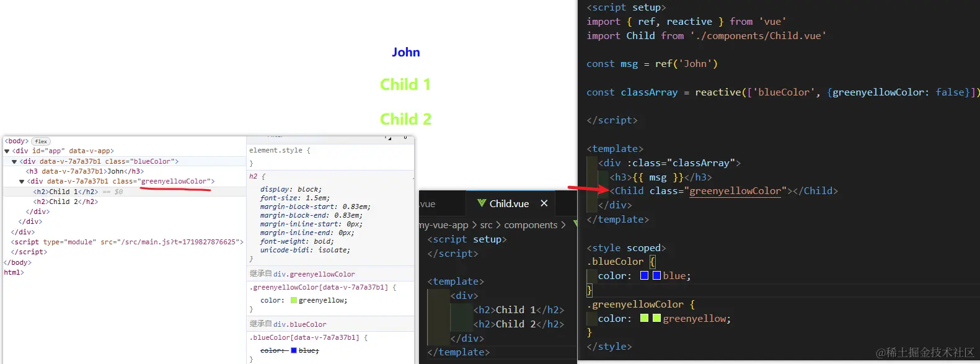This screenshot has height=364, width=980.
Task: Click the style scoped tag in editor
Action: (x=626, y=247)
